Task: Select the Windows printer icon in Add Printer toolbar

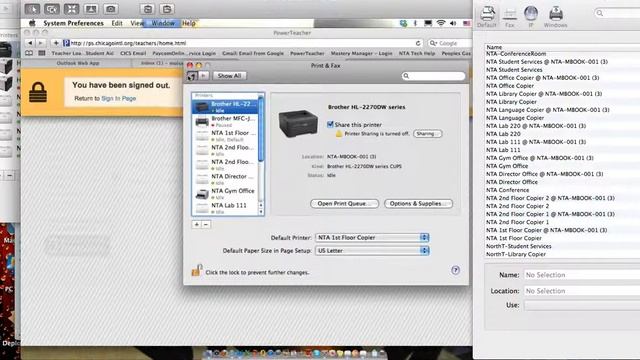Action: coord(556,17)
